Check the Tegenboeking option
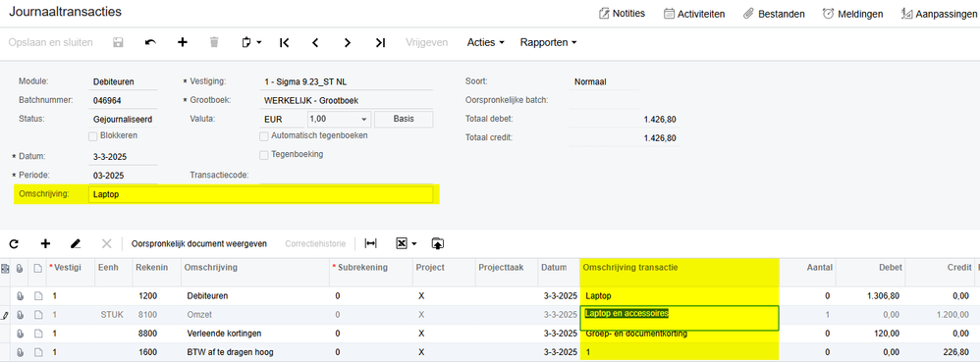 (264, 154)
